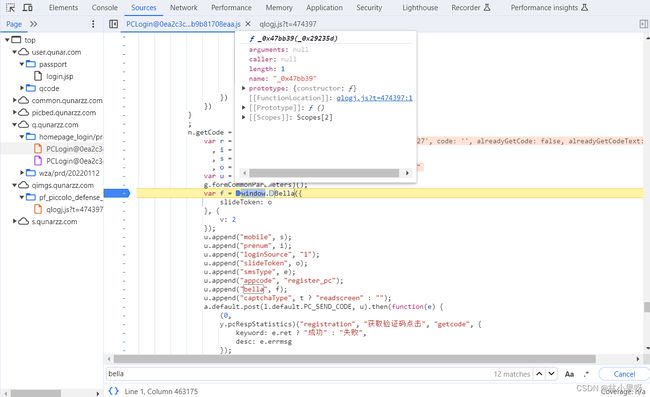Viewport: 650px width, 397px height.
Task: Go to previous search match arrow
Action: coord(539,374)
